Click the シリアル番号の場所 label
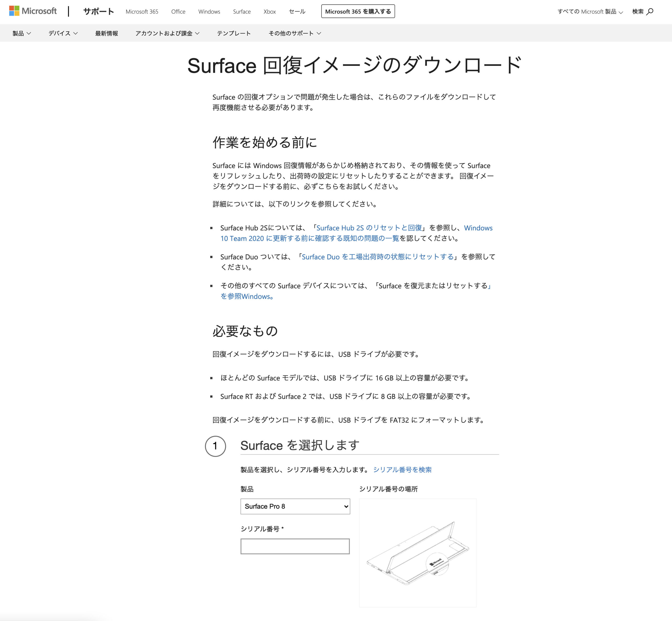Viewport: 672px width, 621px height. point(388,489)
